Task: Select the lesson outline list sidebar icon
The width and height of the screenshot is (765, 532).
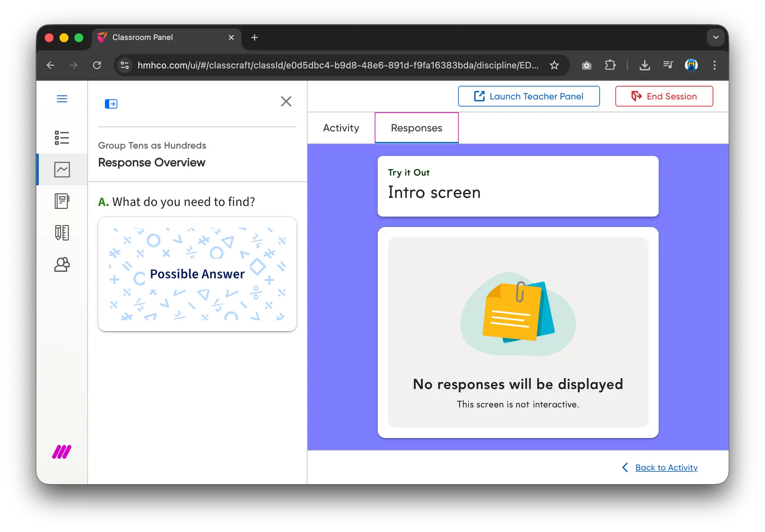Action: pos(62,138)
